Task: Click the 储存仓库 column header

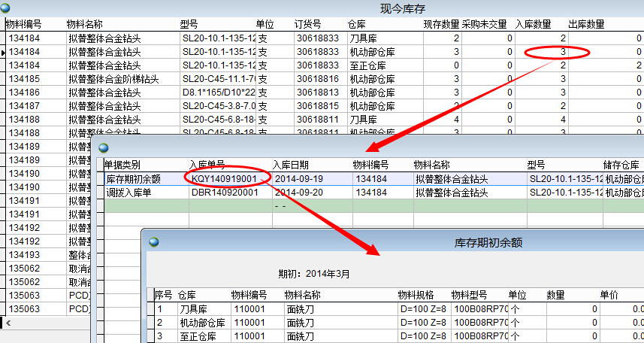Action: click(x=621, y=165)
